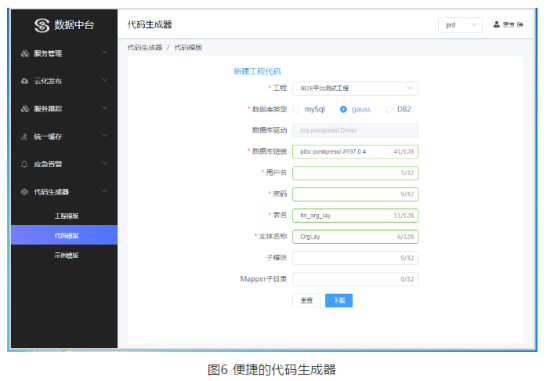Image resolution: width=554 pixels, height=381 pixels.
Task: Open the 工程 project dropdown
Action: click(355, 88)
